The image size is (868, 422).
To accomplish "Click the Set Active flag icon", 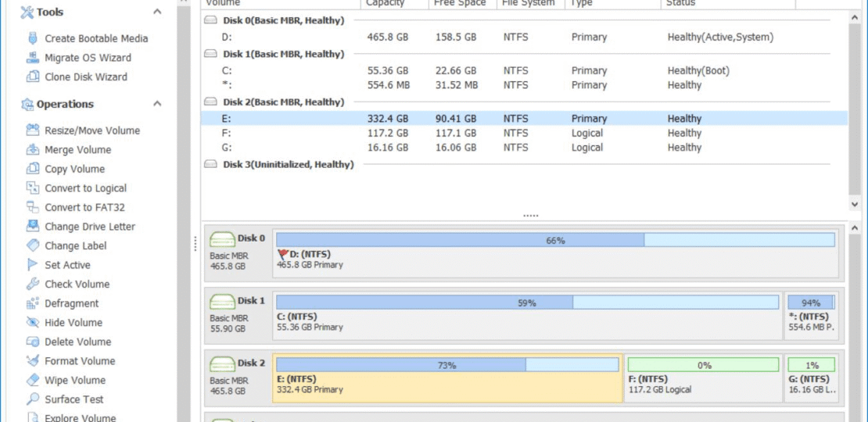I will (33, 265).
